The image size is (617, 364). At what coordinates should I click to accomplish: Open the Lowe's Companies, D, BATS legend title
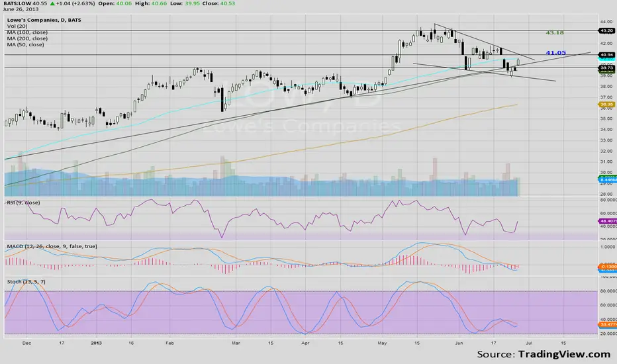[44, 20]
